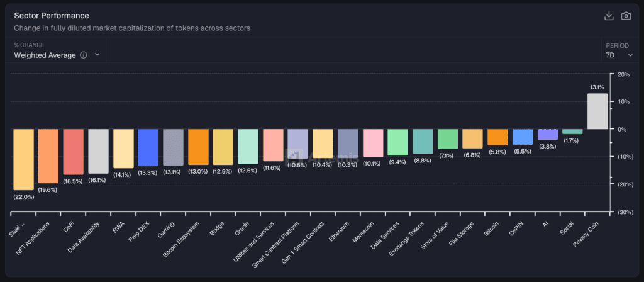Click the File Storage tan bar
This screenshot has width=644, height=282.
(473, 138)
